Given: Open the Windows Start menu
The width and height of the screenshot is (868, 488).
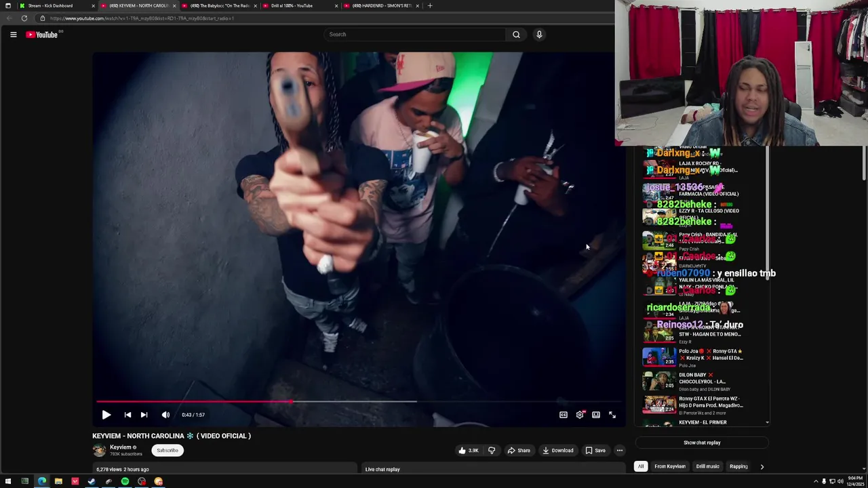Looking at the screenshot, I should [8, 481].
